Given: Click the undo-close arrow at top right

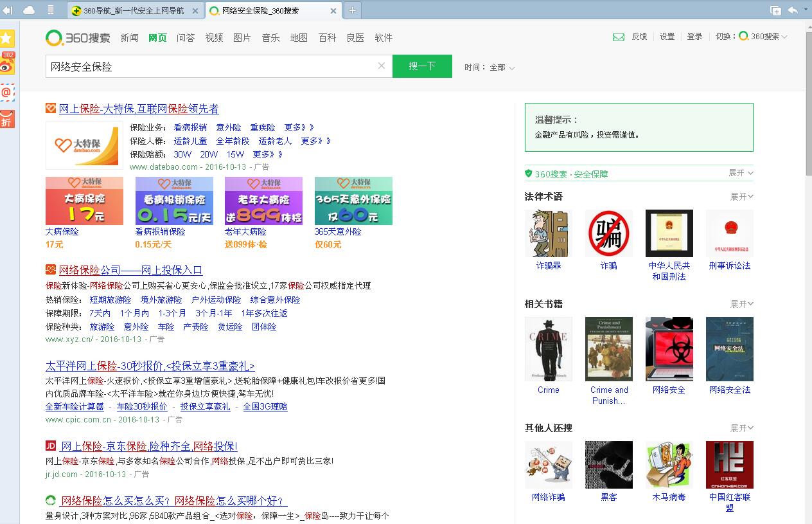Looking at the screenshot, I should click(x=793, y=10).
